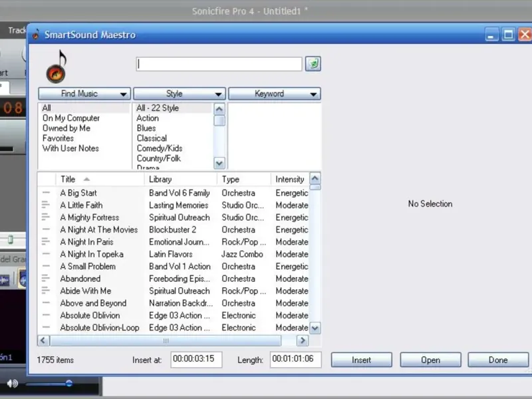The width and height of the screenshot is (532, 399).
Task: Click the icon beside Abide With Me
Action: 46,291
